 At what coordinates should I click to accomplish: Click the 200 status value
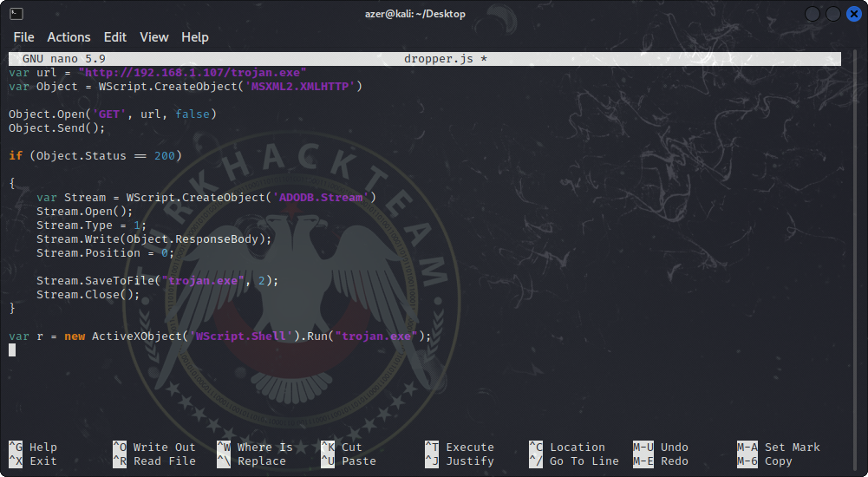[x=165, y=156]
